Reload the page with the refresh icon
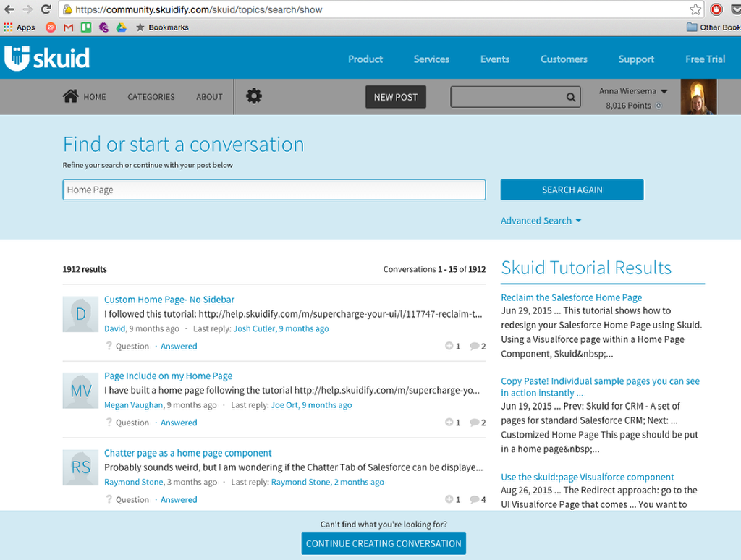The height and width of the screenshot is (560, 741). coord(46,9)
